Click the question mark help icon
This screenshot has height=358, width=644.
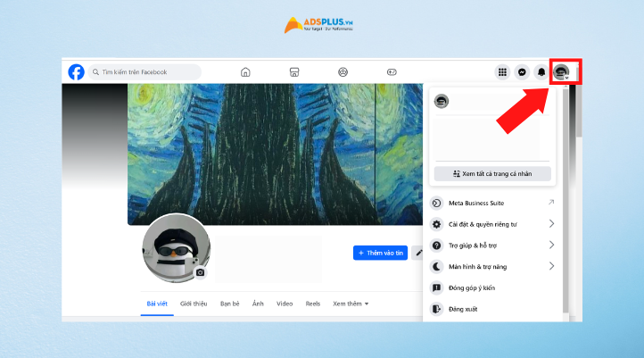click(x=436, y=246)
